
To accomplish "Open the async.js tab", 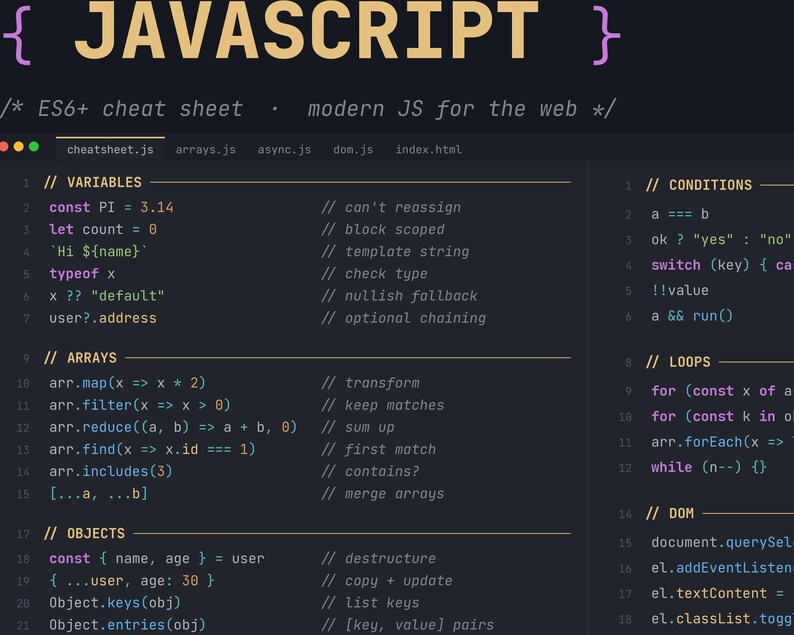I will pos(284,149).
